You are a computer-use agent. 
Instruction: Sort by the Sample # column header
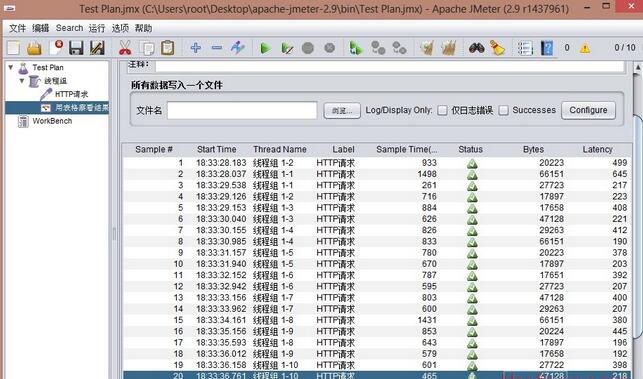[154, 149]
